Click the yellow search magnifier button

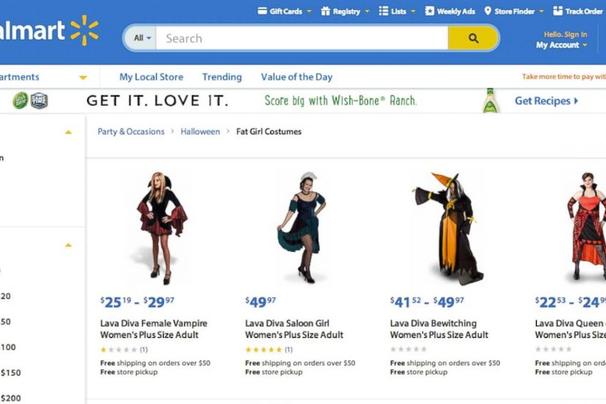click(473, 39)
